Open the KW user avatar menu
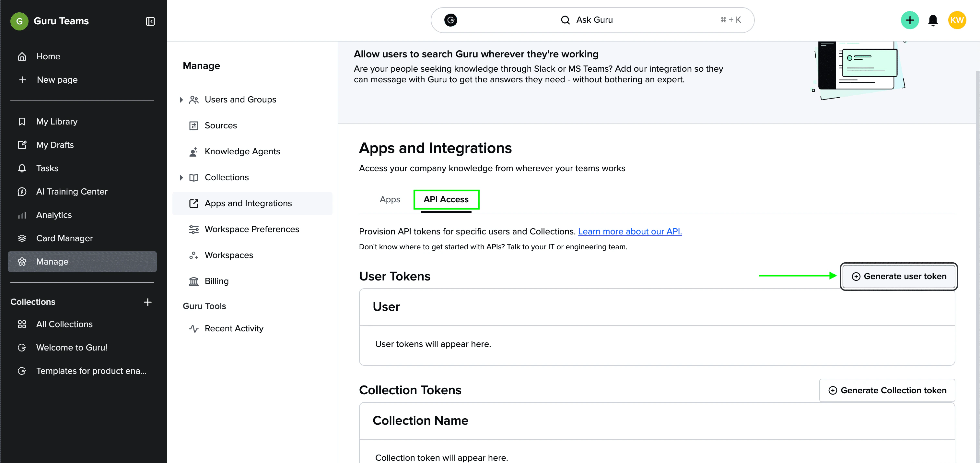This screenshot has width=980, height=463. pos(957,20)
